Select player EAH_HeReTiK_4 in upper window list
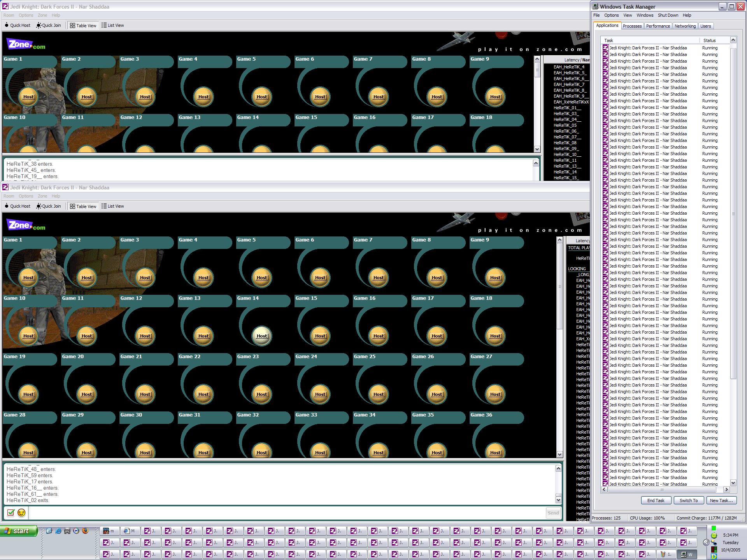747x560 pixels. tap(569, 67)
